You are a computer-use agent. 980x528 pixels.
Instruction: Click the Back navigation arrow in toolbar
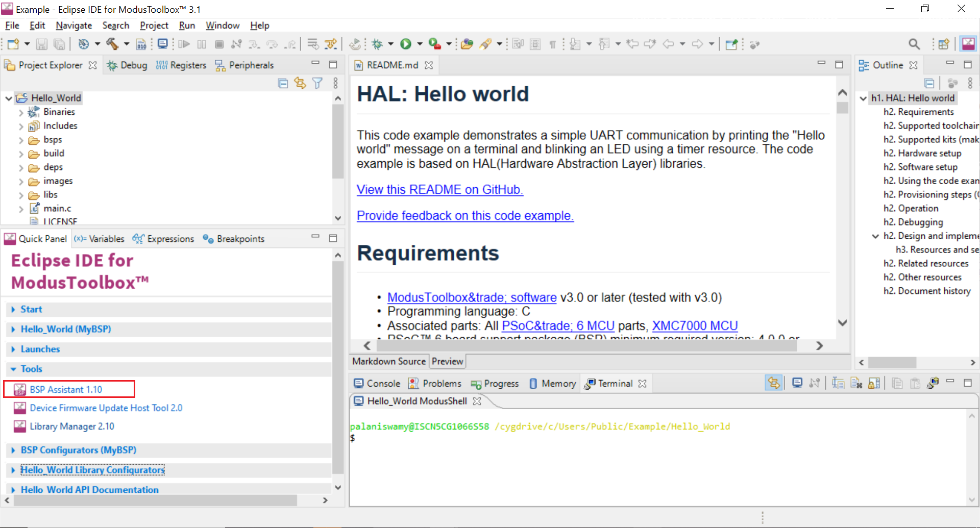pyautogui.click(x=668, y=44)
